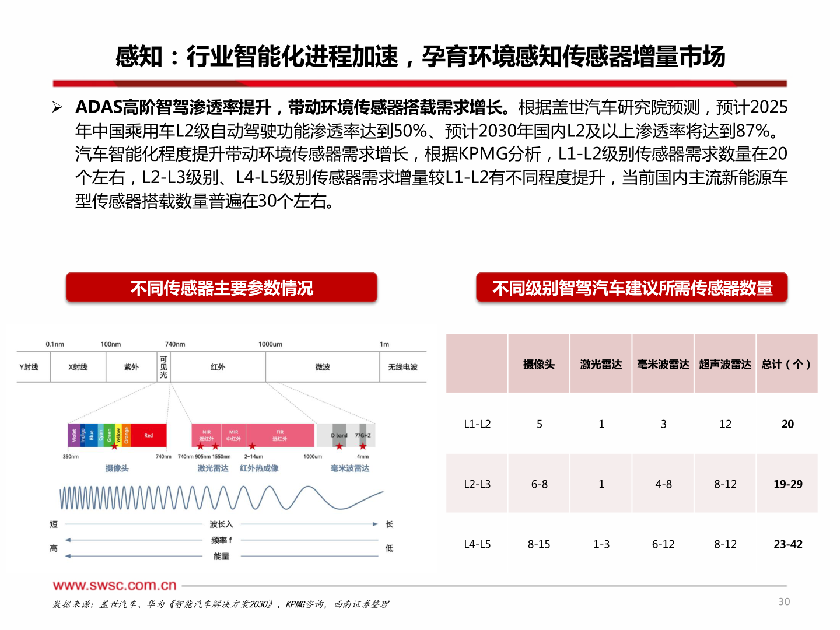Select the 不同传感器主要参数情况 header banner

[222, 287]
